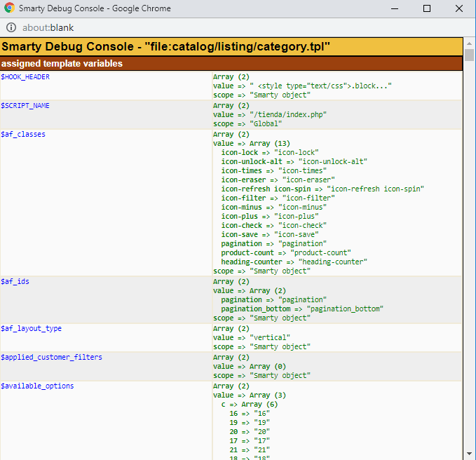Select the $af_ids variable label

tap(15, 280)
